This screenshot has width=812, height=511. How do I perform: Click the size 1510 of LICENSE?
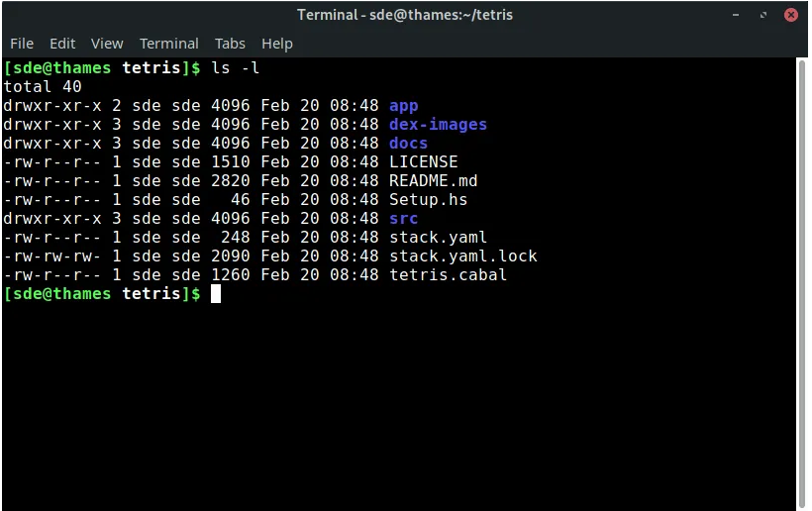(x=231, y=162)
